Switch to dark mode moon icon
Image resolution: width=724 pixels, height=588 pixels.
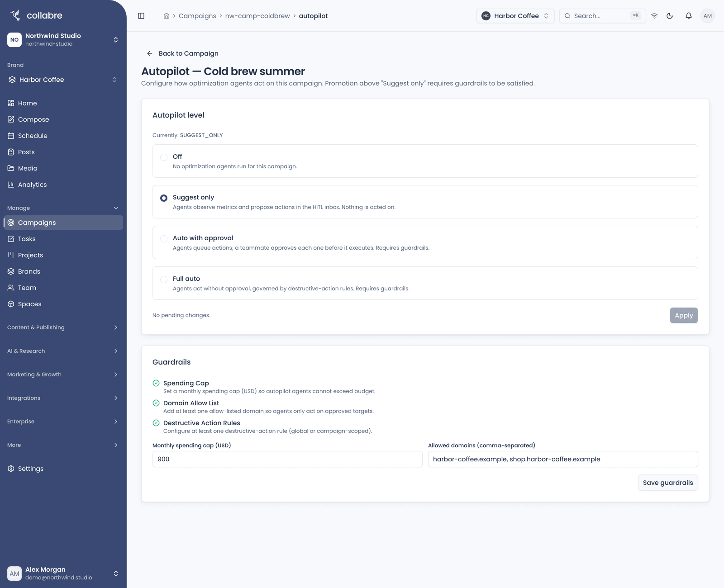(x=670, y=16)
